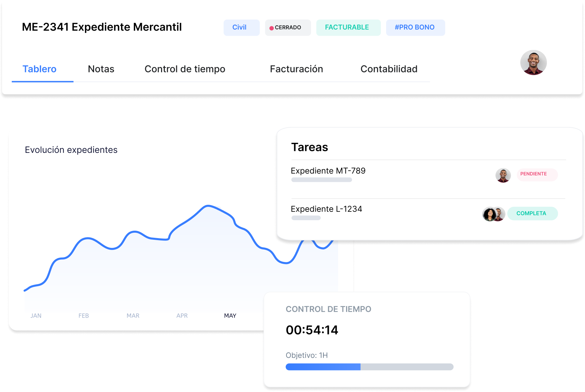This screenshot has height=392, width=585.
Task: Click the 00:54:14 timer display
Action: 312,330
